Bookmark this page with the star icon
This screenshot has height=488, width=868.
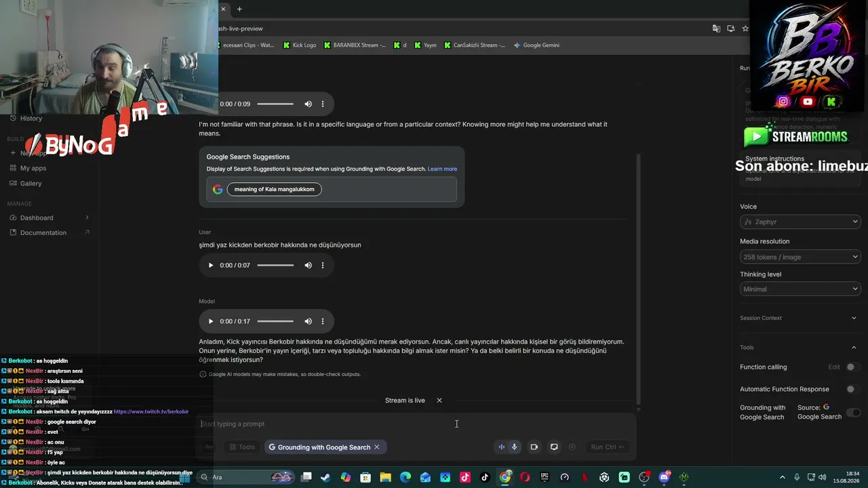745,28
